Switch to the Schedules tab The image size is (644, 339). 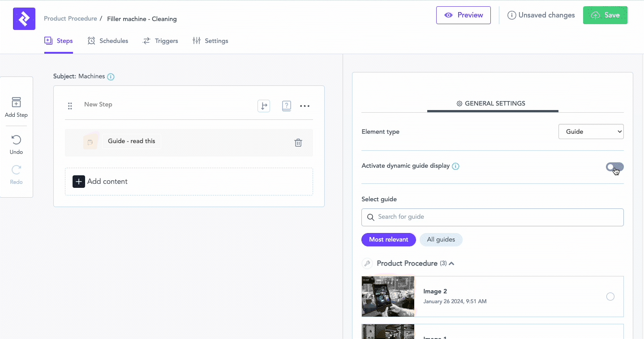click(108, 41)
